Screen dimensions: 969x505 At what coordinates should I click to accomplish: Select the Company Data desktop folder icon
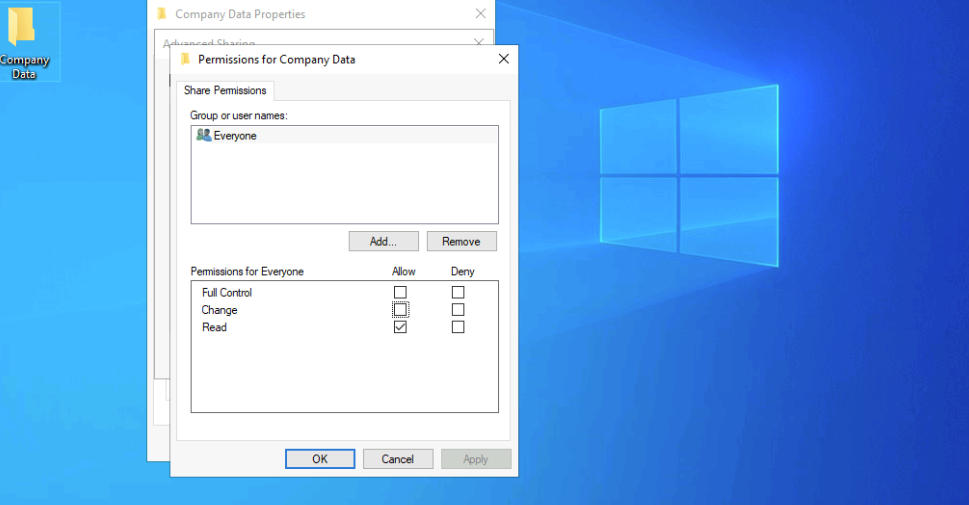tap(22, 26)
